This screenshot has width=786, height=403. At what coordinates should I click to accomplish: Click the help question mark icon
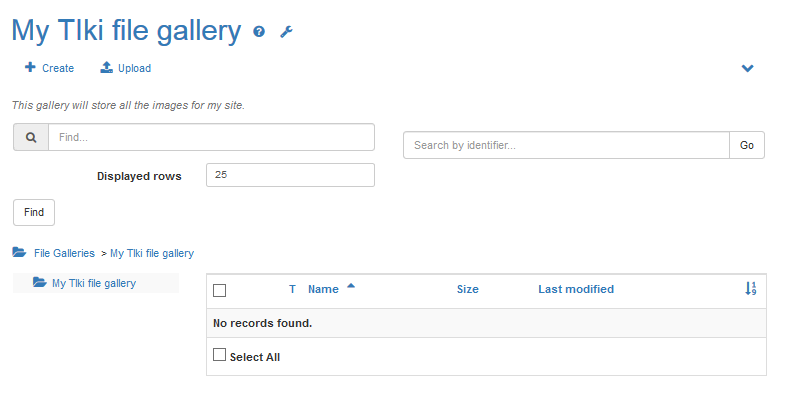pyautogui.click(x=259, y=32)
